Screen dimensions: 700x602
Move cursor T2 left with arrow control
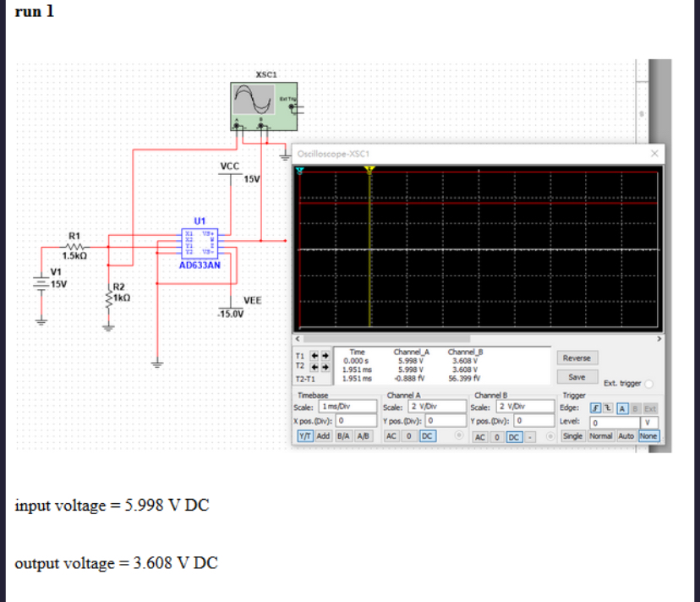click(x=316, y=369)
